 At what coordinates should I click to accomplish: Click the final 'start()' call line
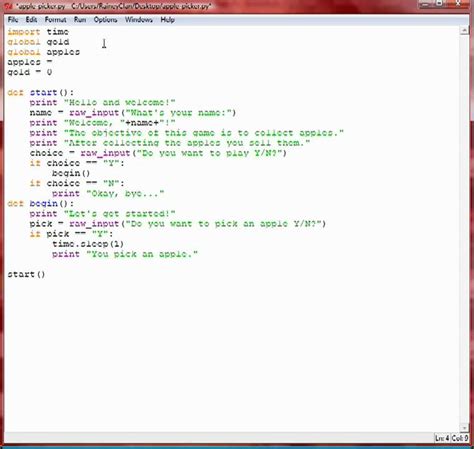26,274
